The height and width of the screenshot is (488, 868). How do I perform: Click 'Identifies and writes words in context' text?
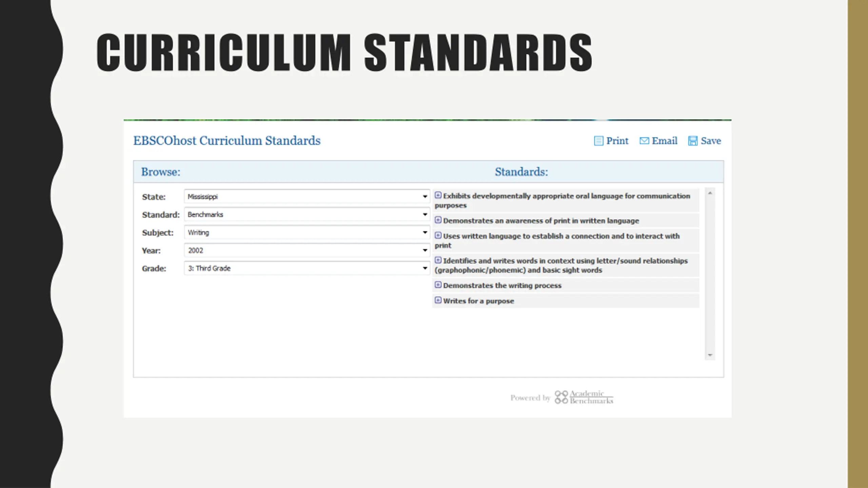click(561, 265)
